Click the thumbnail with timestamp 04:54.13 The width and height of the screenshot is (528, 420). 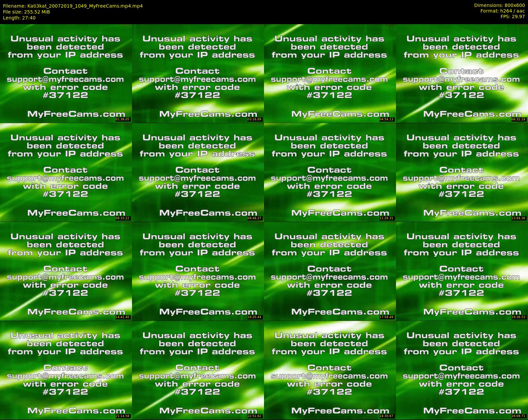tap(330, 73)
